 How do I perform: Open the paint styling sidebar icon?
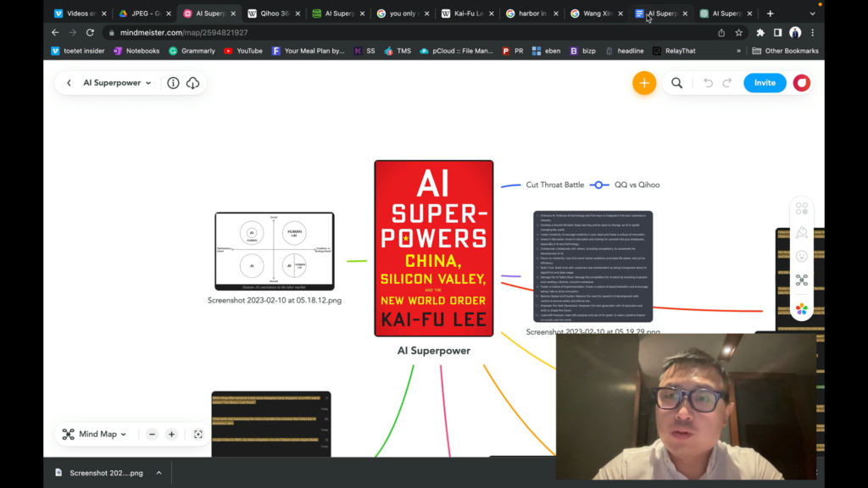802,233
